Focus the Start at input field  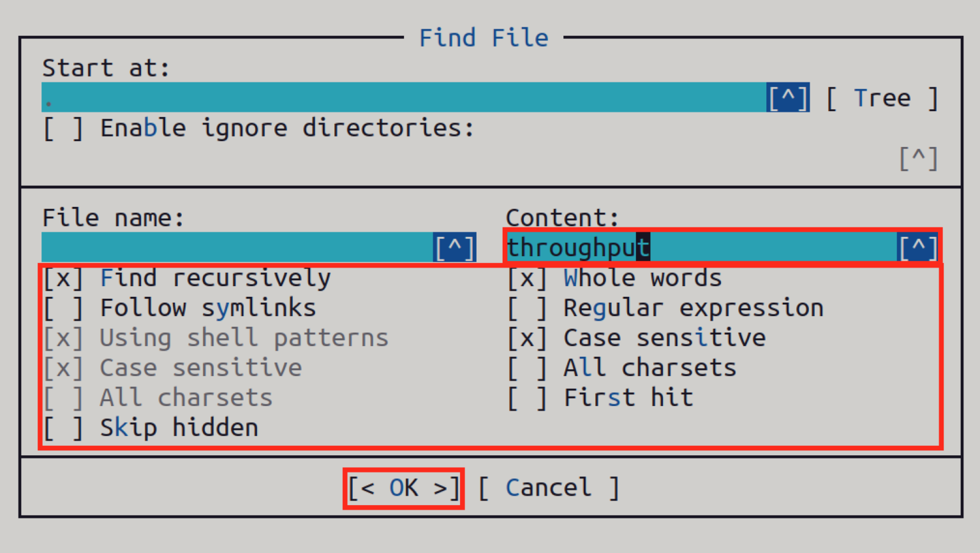pos(402,98)
